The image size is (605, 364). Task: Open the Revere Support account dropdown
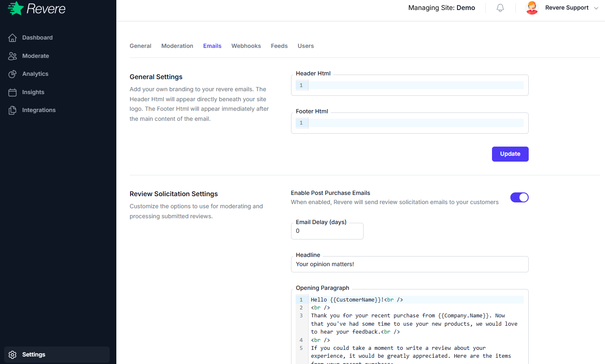pyautogui.click(x=596, y=7)
